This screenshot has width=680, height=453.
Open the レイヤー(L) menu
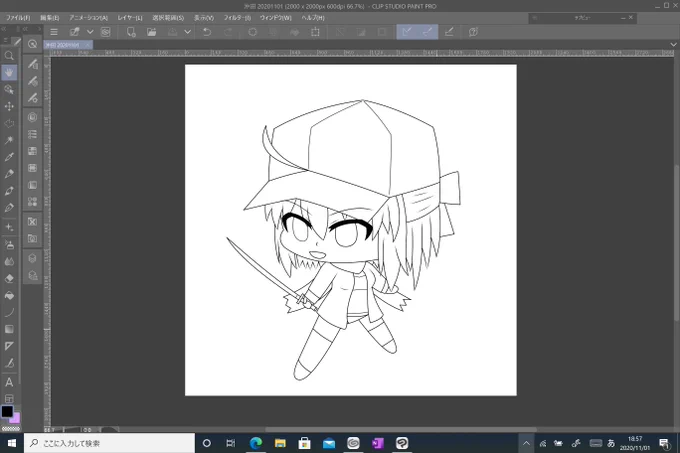click(x=130, y=18)
